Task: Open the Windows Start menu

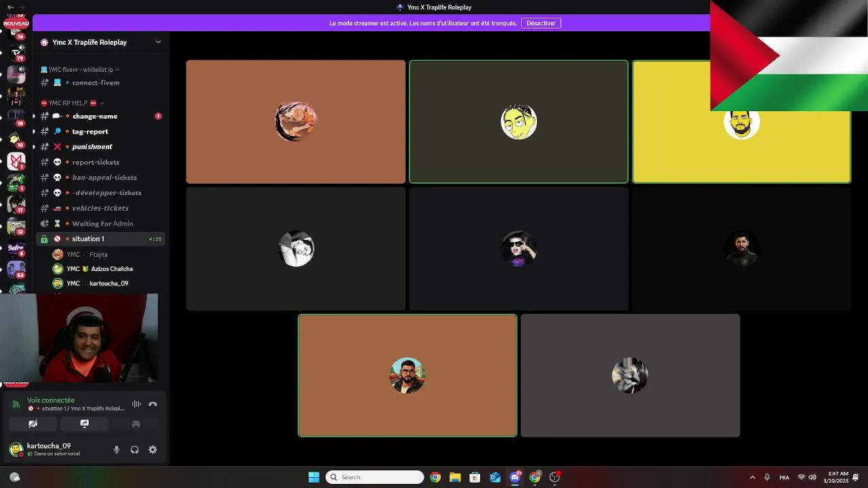Action: coord(314,477)
